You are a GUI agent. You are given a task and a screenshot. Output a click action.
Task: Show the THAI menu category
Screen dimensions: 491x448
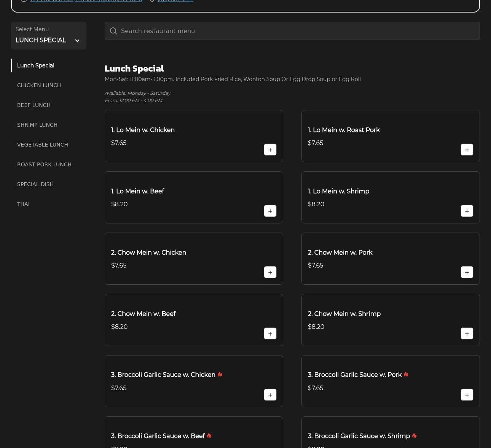click(23, 204)
